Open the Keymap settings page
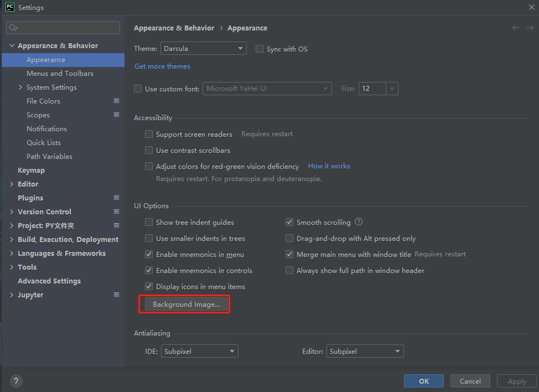This screenshot has width=539, height=392. coord(31,170)
